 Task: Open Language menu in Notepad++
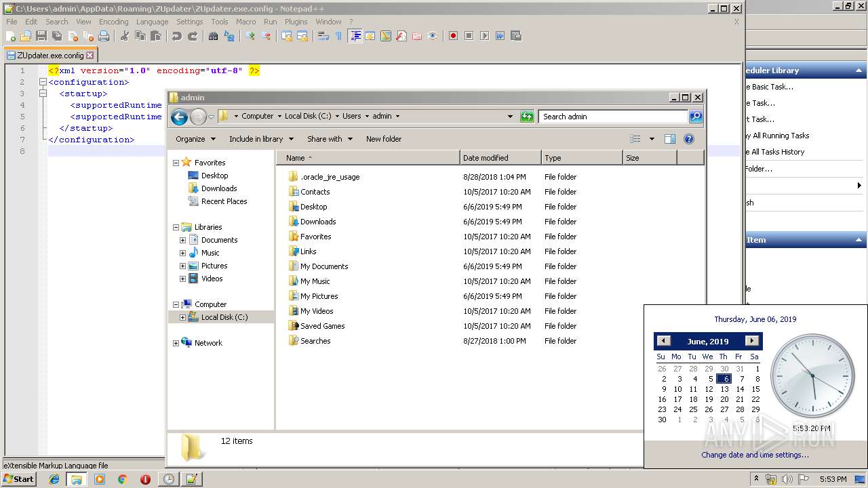pos(152,22)
